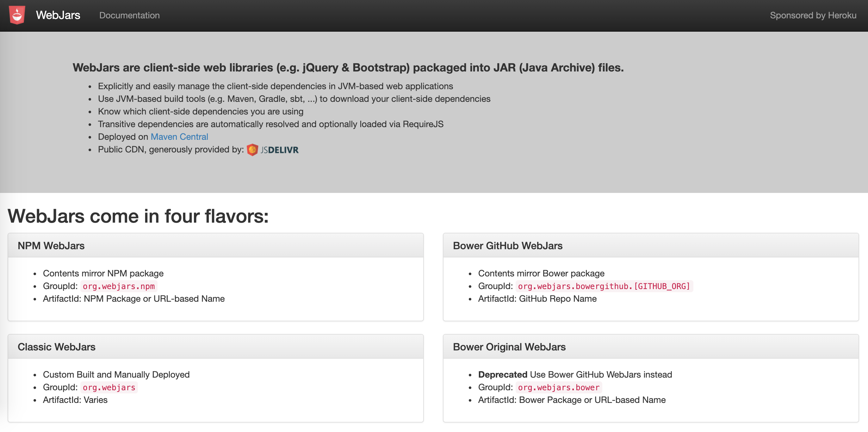Screen dimensions: 868x432
Task: Click 'ArtifactId: GitHub Repo Name' line
Action: click(x=537, y=299)
